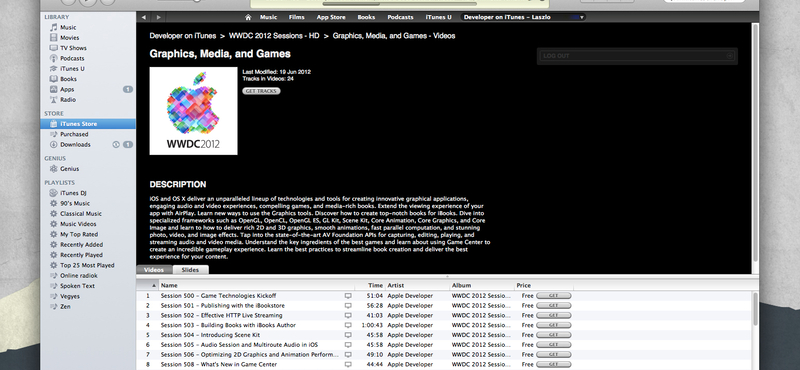Go to the iTunes Store home icon

(x=248, y=17)
